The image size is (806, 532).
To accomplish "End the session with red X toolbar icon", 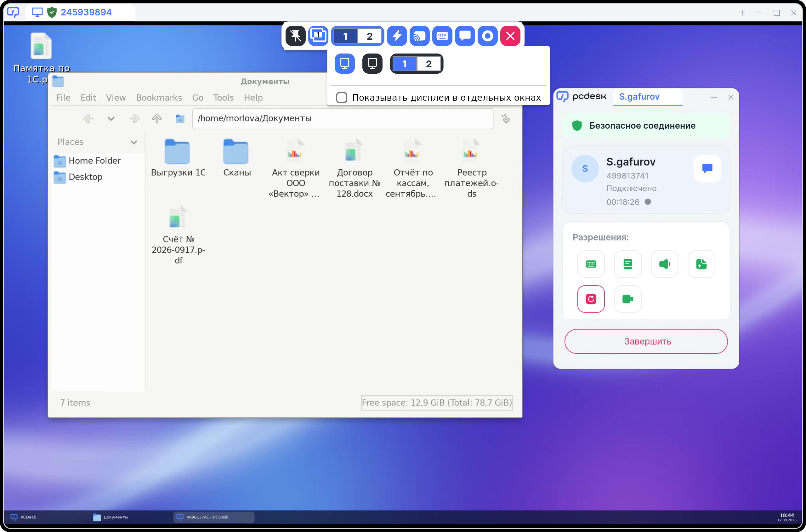I will click(x=510, y=36).
